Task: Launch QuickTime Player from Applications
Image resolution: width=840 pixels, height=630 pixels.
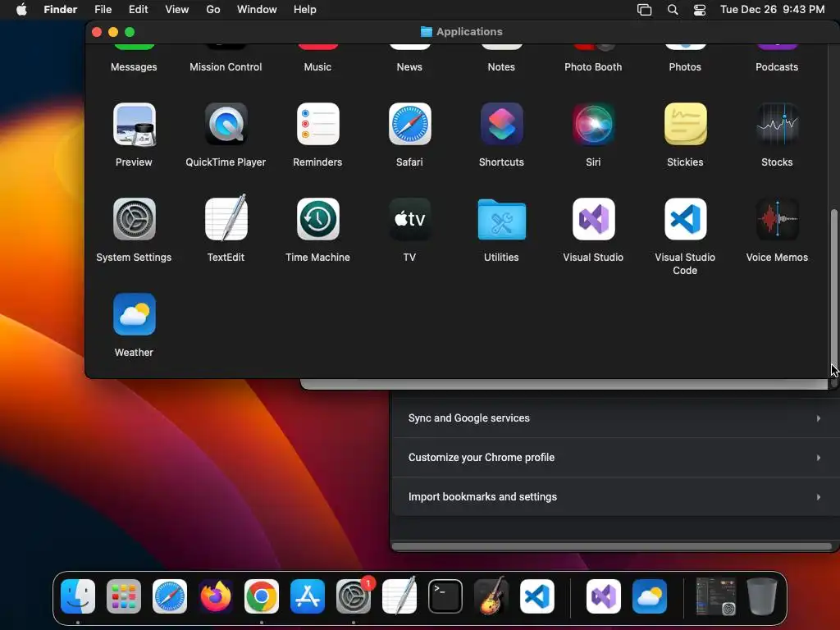Action: (226, 125)
